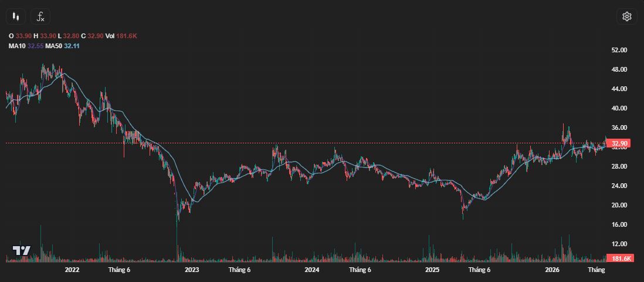Click the 28.00 price axis label
This screenshot has height=282, width=644.
[x=619, y=166]
